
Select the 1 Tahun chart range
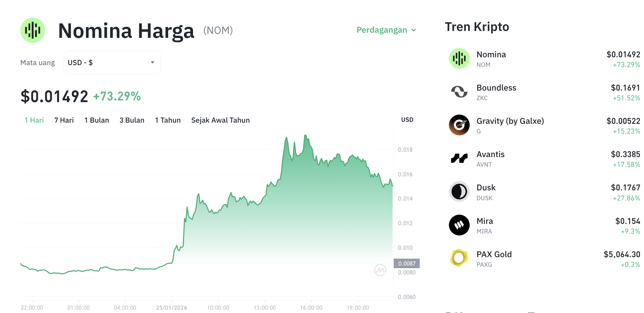168,120
